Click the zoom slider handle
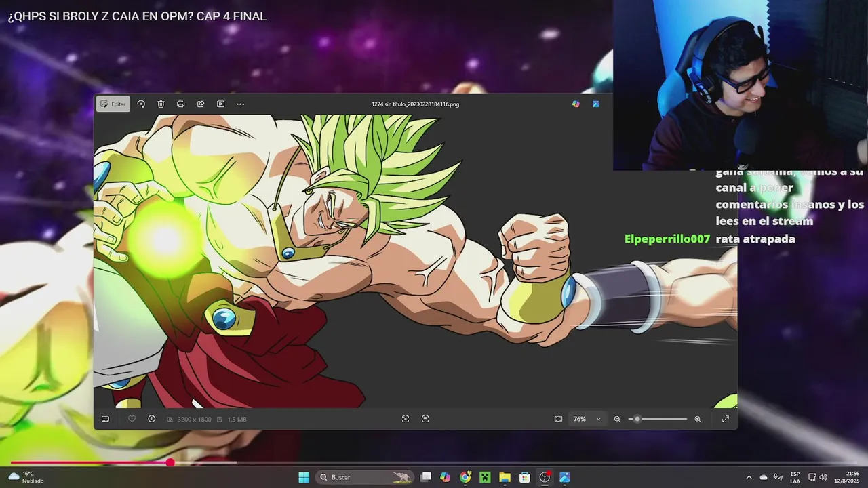The image size is (868, 488). click(x=637, y=419)
